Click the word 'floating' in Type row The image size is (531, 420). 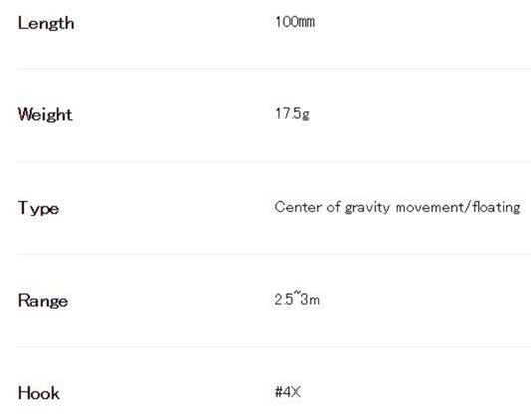tap(496, 207)
